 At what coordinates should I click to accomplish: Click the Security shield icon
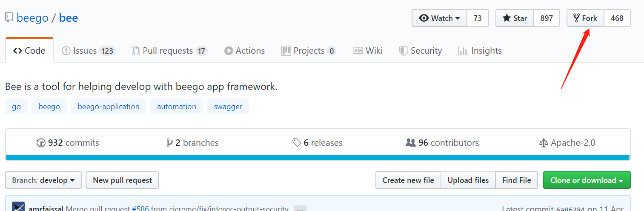404,51
